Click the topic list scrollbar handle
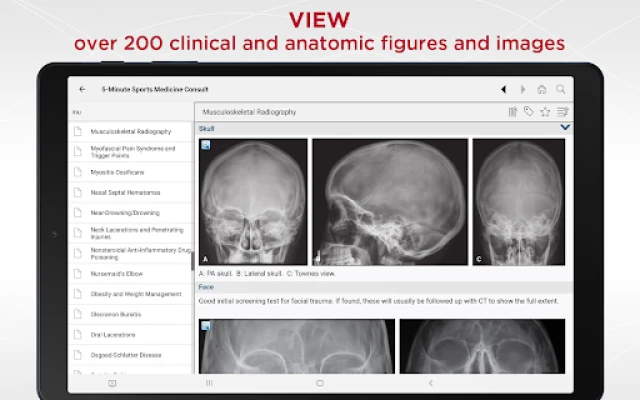This screenshot has height=400, width=640. 192,261
